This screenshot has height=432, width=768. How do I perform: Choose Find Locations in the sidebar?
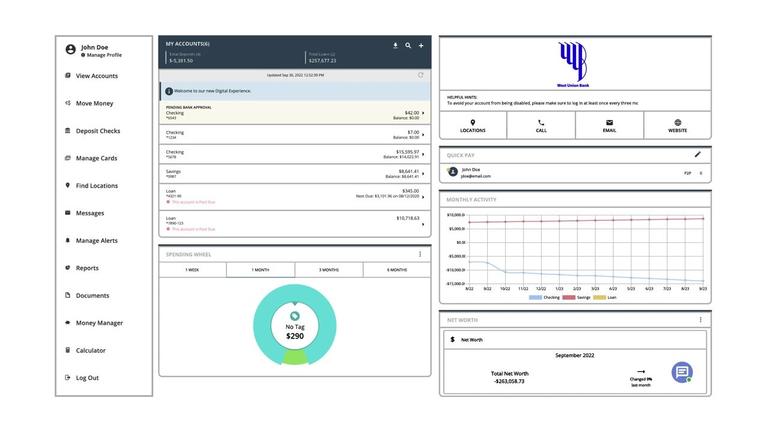point(96,186)
